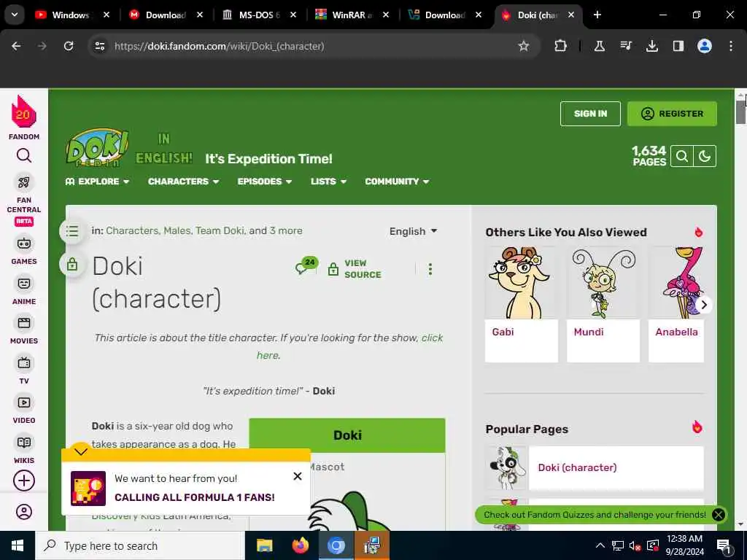Image resolution: width=747 pixels, height=560 pixels.
Task: Dismiss the Fandom Quizzes banner
Action: click(x=718, y=515)
